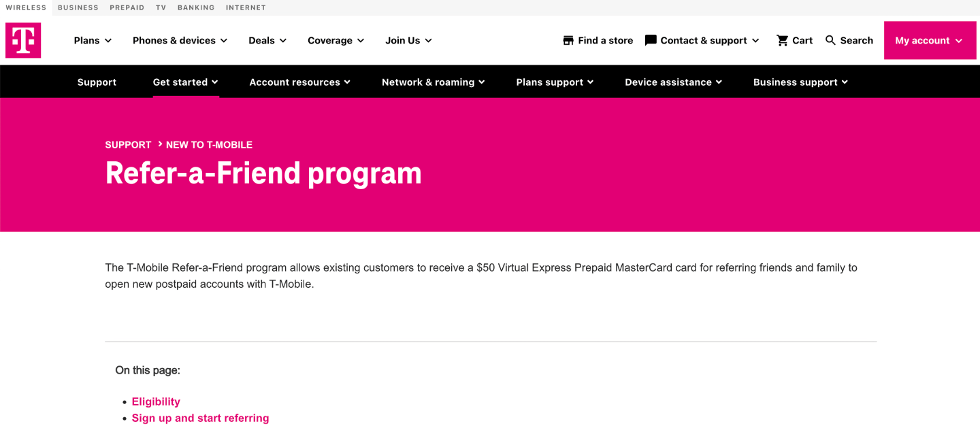The height and width of the screenshot is (430, 980).
Task: Click the Contact & support chat icon
Action: (651, 40)
